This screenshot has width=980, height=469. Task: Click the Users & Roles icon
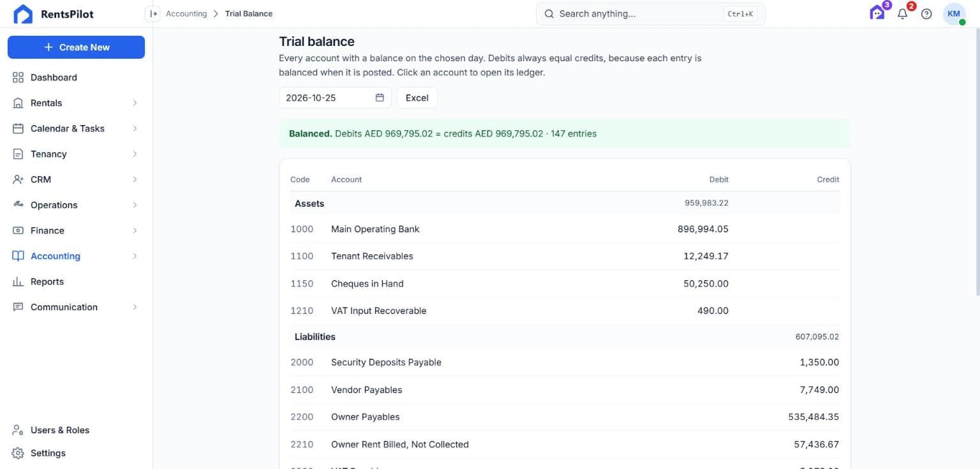(x=18, y=430)
